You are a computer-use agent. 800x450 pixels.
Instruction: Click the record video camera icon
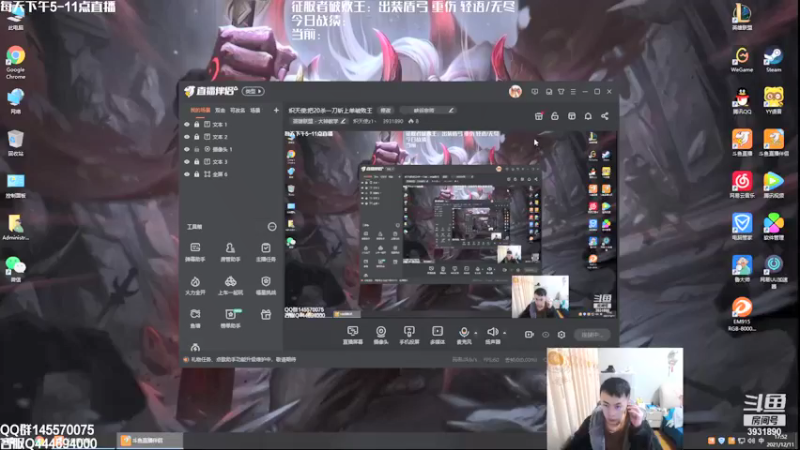(529, 335)
